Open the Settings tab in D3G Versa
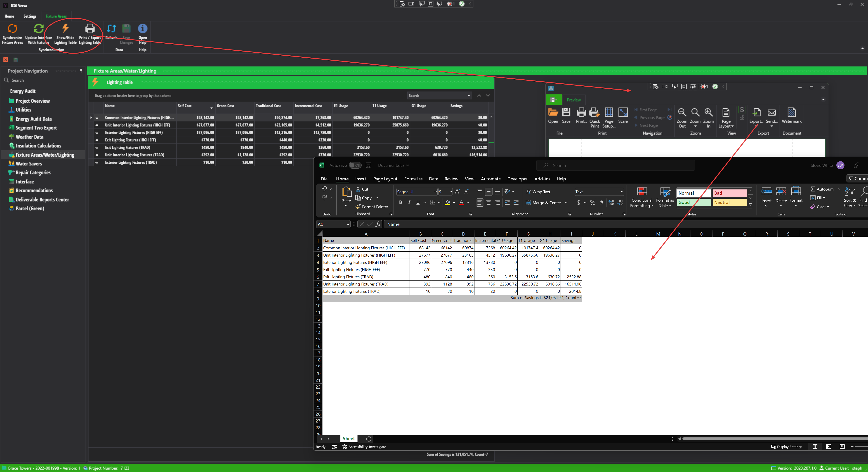The height and width of the screenshot is (472, 868). tap(30, 16)
